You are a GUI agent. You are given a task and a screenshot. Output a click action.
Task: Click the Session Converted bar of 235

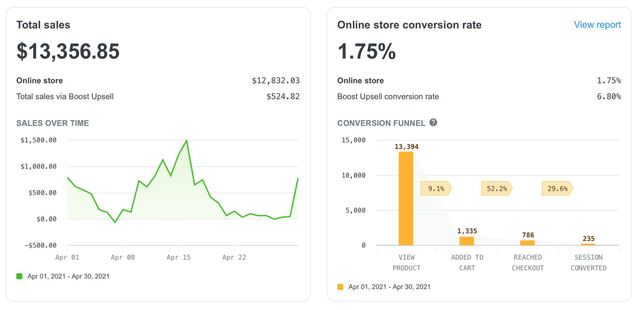click(x=588, y=244)
